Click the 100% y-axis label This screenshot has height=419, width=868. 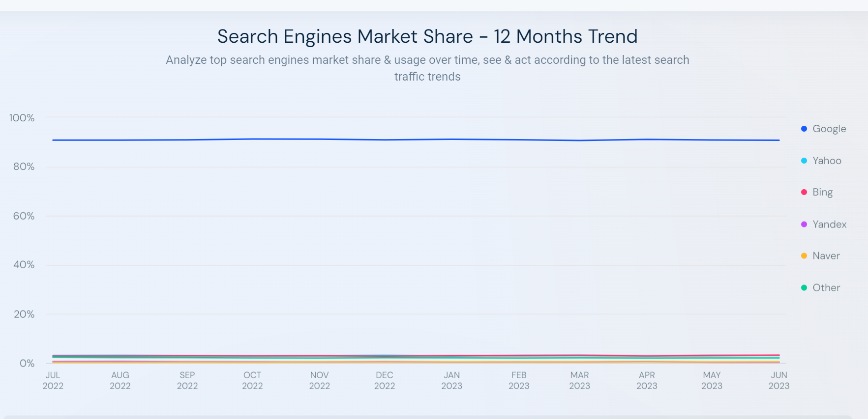pyautogui.click(x=22, y=118)
